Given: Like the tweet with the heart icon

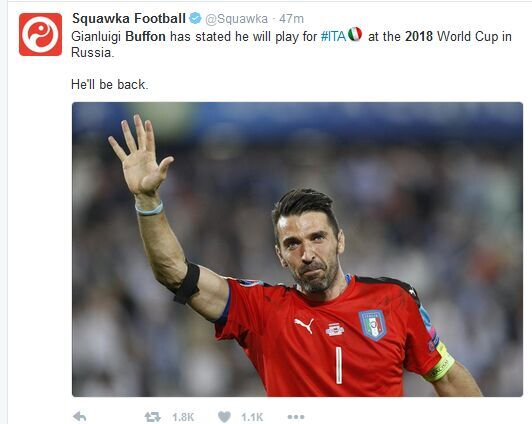Looking at the screenshot, I should [x=224, y=417].
